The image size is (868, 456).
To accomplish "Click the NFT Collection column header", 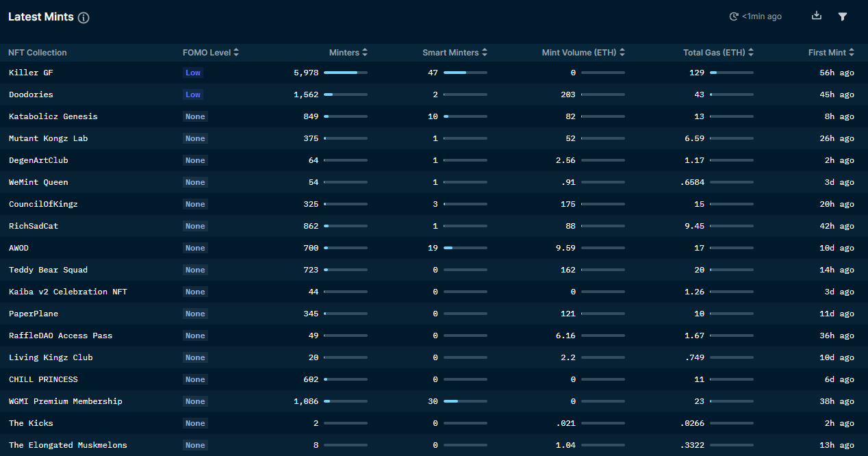I will click(x=38, y=53).
